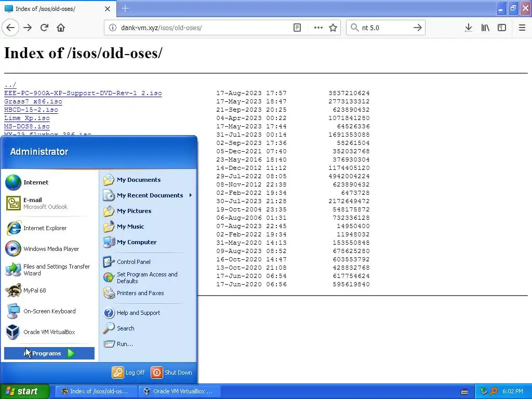Open My Documents folder

coord(148,180)
